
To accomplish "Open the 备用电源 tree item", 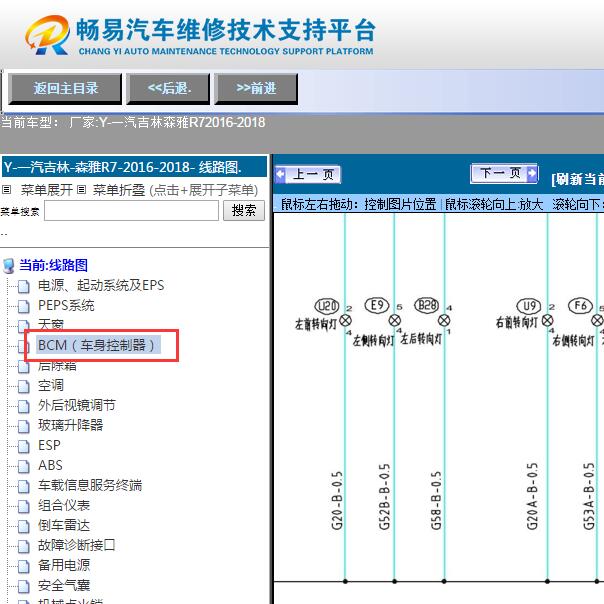I will tap(64, 565).
